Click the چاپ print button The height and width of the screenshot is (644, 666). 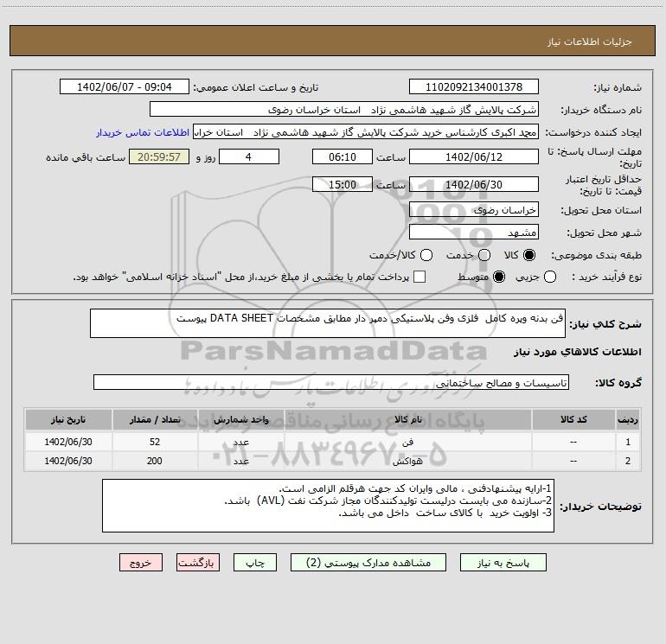pyautogui.click(x=255, y=563)
